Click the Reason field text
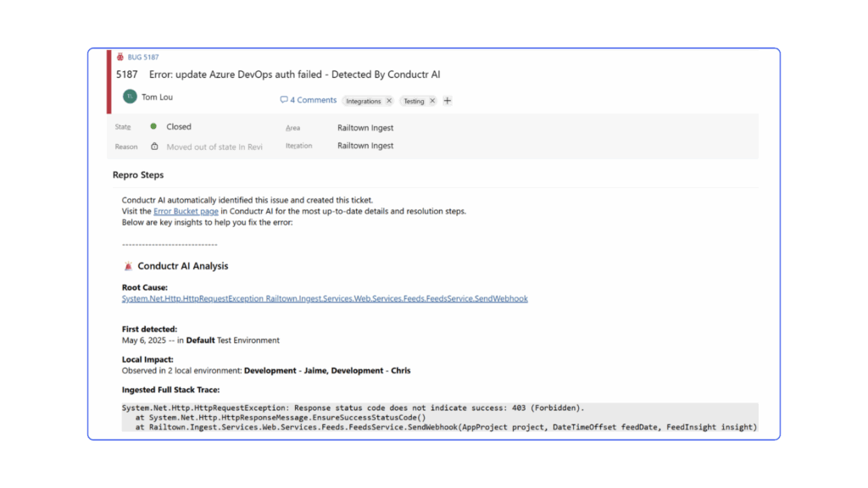 pyautogui.click(x=214, y=147)
